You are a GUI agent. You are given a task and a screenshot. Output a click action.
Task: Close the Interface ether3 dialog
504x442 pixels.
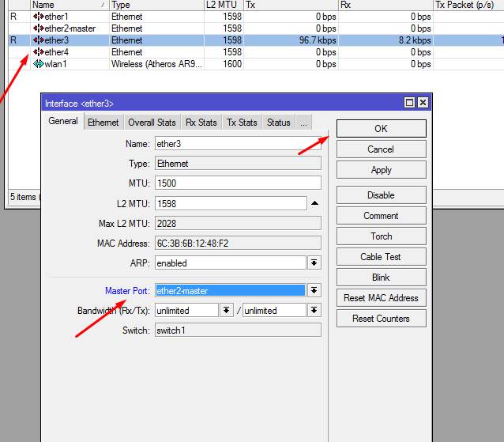point(423,103)
